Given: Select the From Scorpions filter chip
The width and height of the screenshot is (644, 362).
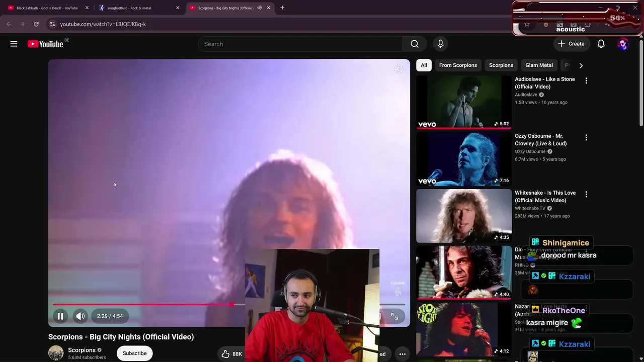Looking at the screenshot, I should [458, 65].
